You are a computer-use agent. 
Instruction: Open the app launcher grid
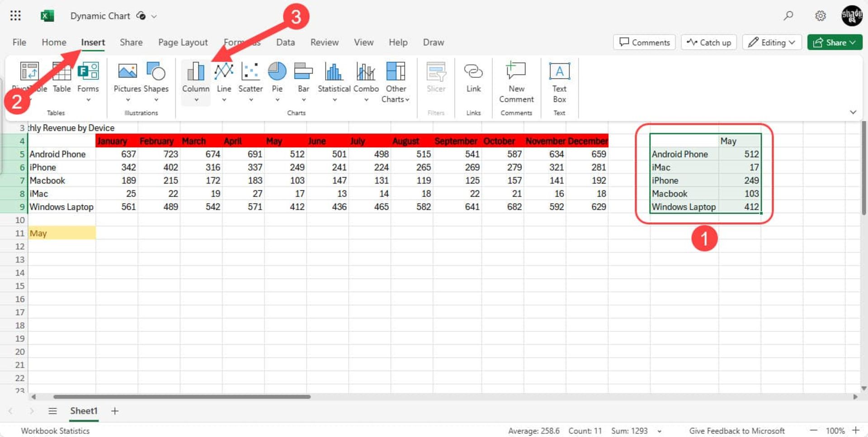point(15,16)
